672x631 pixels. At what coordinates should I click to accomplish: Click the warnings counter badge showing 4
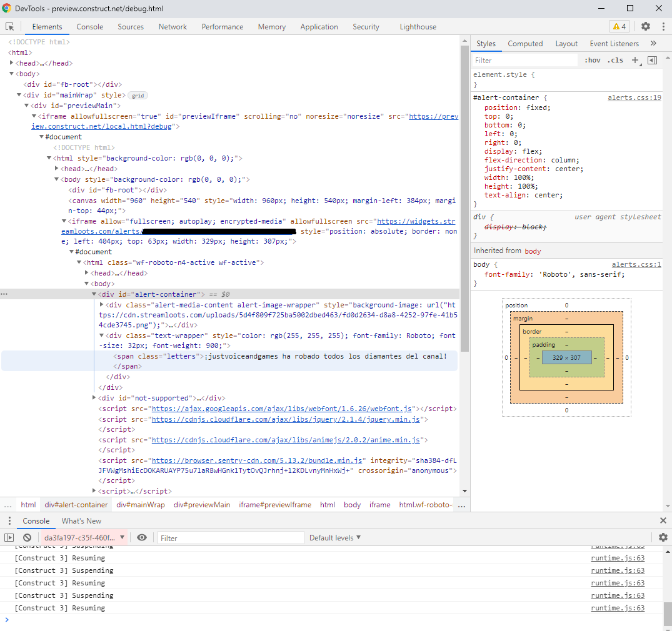coord(619,27)
